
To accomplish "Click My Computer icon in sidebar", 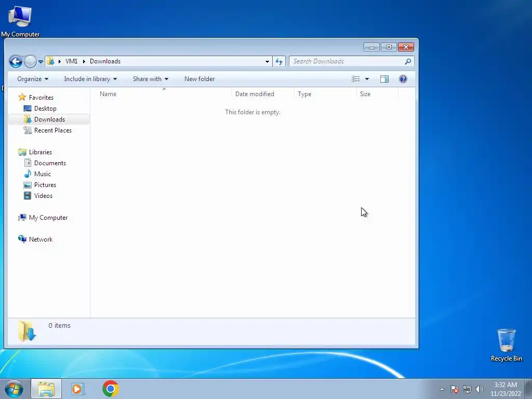I will click(22, 218).
